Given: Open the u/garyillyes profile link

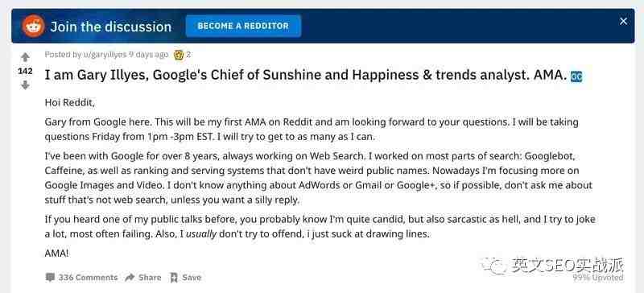Looking at the screenshot, I should [x=105, y=55].
